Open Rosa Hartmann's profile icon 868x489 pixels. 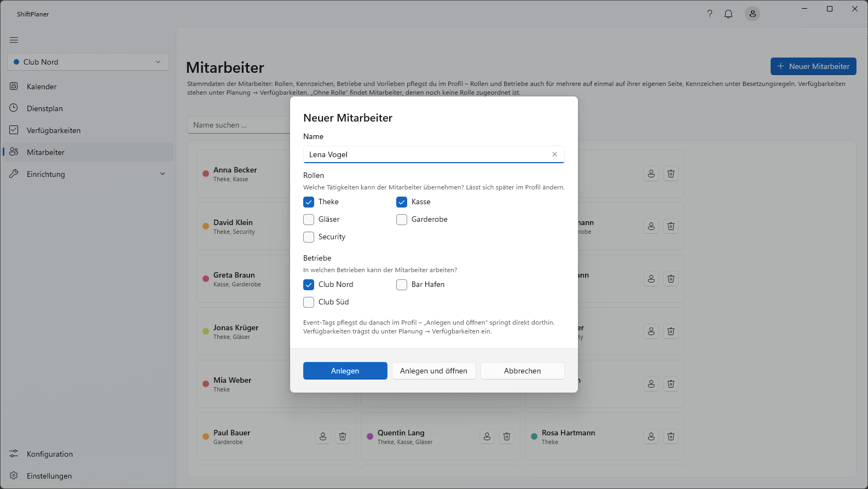coord(651,436)
